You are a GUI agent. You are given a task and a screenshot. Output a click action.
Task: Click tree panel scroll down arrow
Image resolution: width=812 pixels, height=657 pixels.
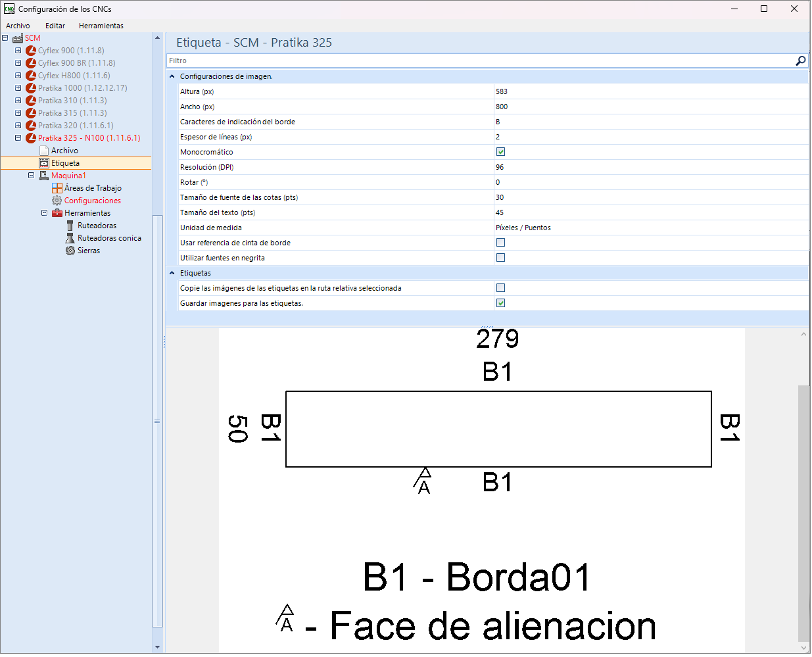point(157,647)
